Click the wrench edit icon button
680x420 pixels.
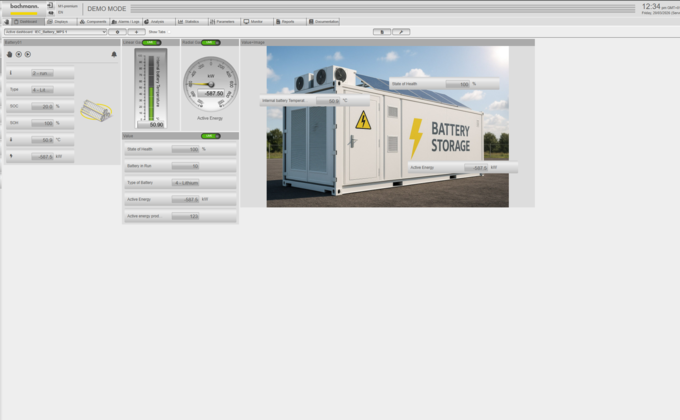pyautogui.click(x=401, y=32)
